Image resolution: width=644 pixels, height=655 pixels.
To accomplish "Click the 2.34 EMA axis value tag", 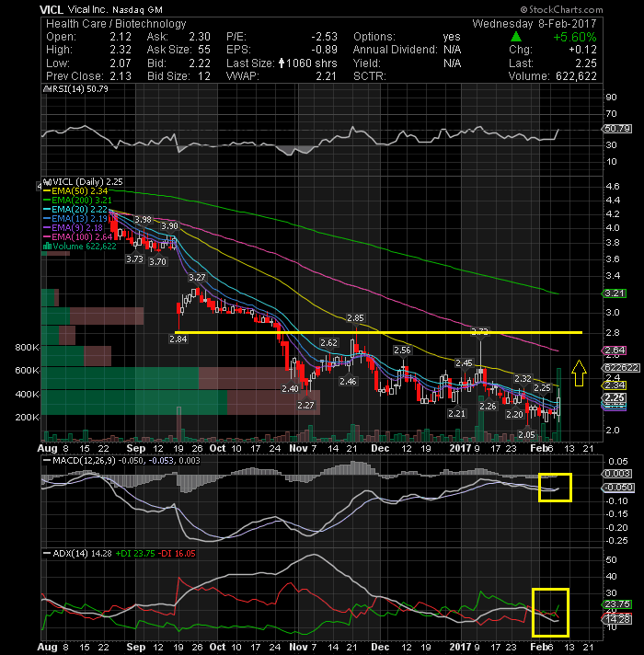I will point(615,385).
